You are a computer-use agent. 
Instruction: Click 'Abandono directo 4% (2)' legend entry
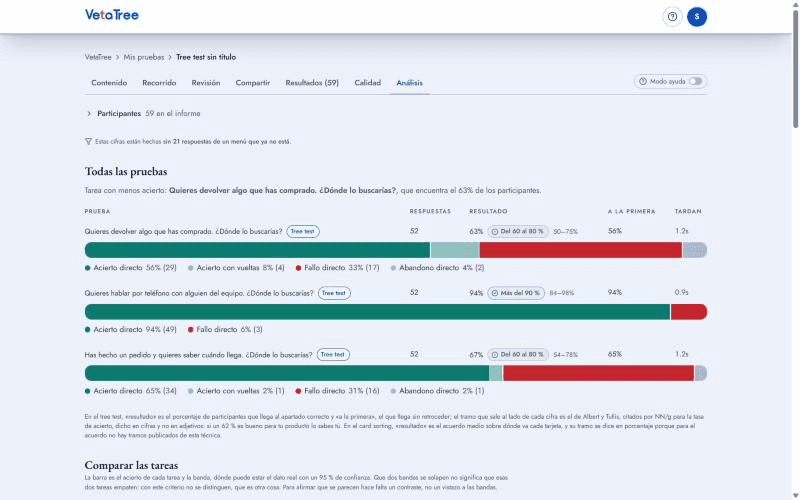[437, 268]
